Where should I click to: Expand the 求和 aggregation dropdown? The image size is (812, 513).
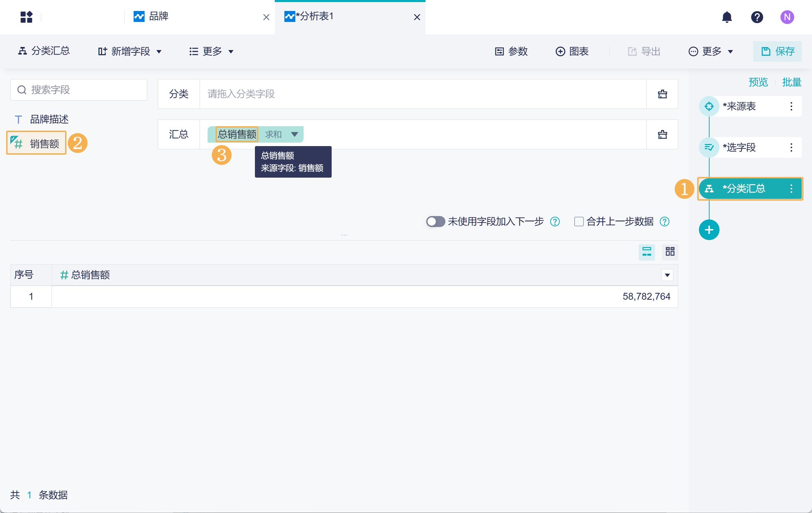[294, 134]
